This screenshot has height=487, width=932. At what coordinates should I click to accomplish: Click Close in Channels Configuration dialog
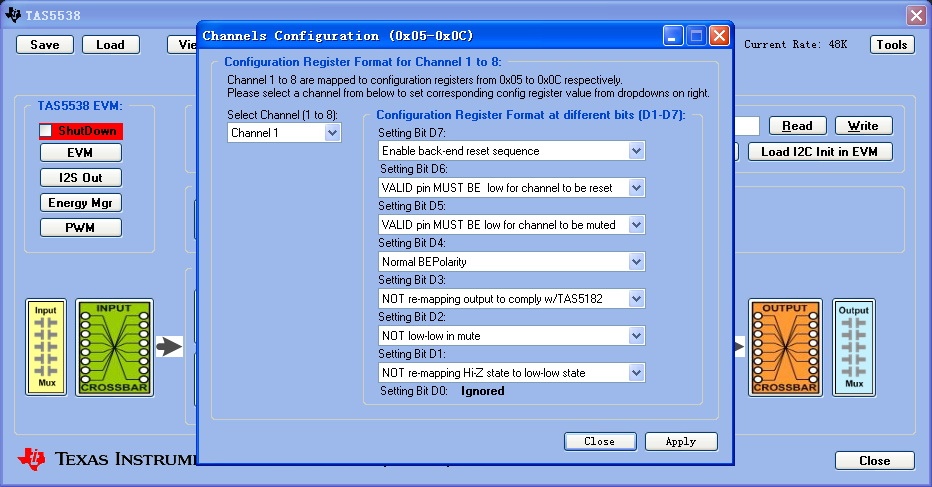(600, 441)
